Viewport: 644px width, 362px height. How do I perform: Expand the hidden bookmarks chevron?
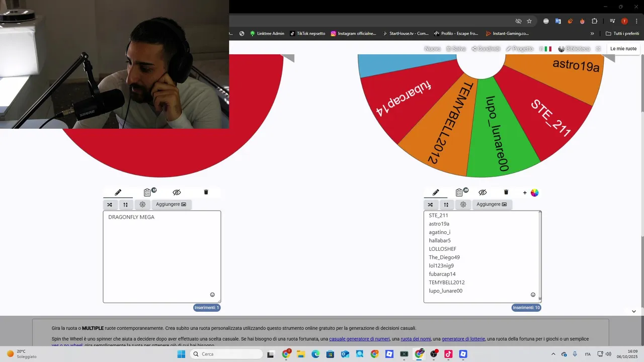tap(592, 34)
